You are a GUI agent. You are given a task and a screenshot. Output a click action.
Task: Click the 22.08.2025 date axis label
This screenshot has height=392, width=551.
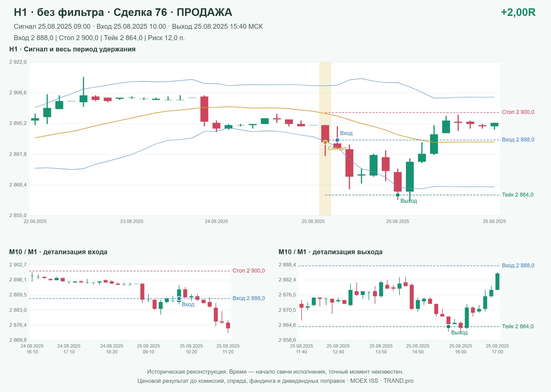pyautogui.click(x=35, y=221)
